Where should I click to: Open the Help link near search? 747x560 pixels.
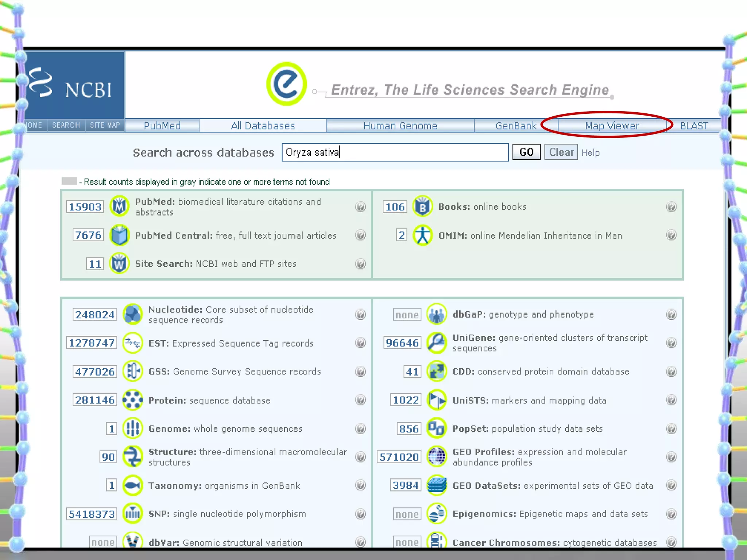click(590, 153)
